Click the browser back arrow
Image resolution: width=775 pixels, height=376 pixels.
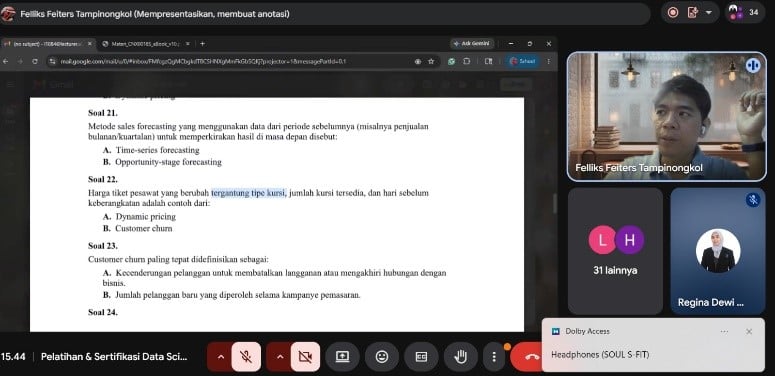point(6,61)
